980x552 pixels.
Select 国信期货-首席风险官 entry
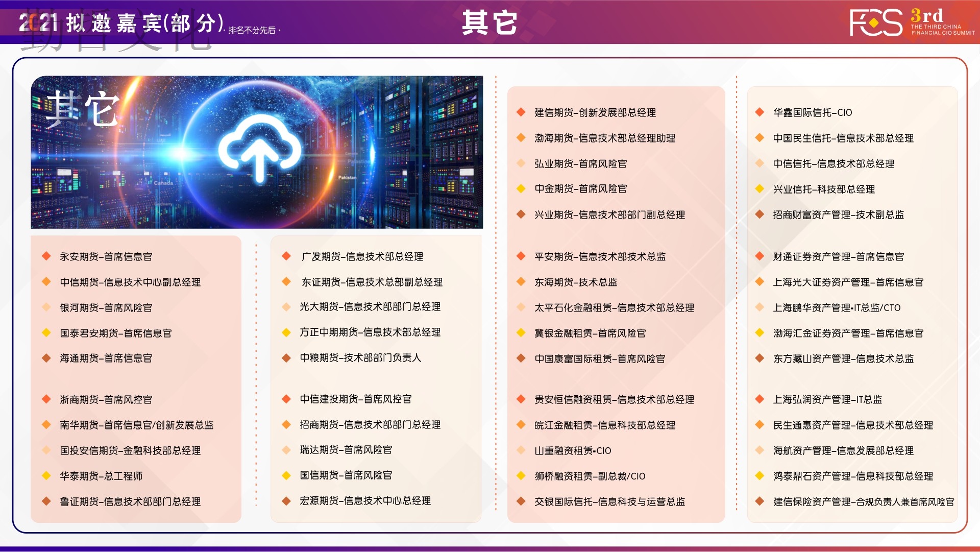346,475
